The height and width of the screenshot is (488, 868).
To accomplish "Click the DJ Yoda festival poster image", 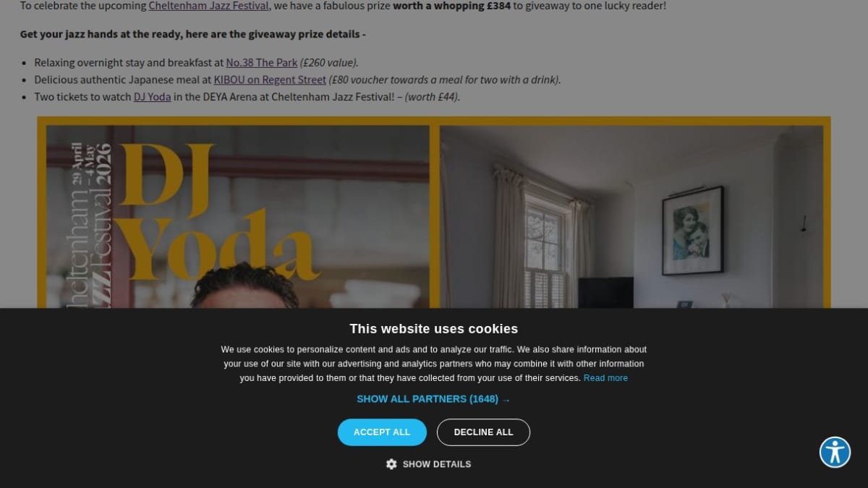I will point(238,217).
